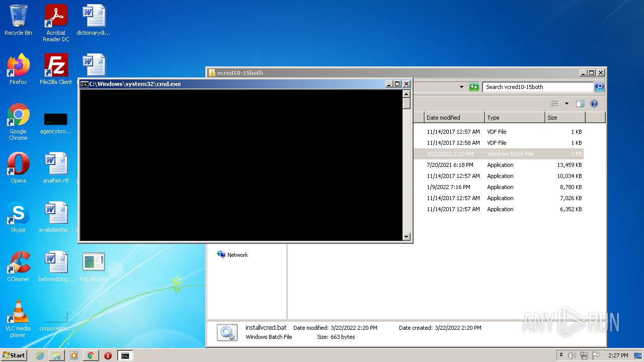The height and width of the screenshot is (362, 644).
Task: Launch FileZilla Client shortcut
Action: point(56,69)
